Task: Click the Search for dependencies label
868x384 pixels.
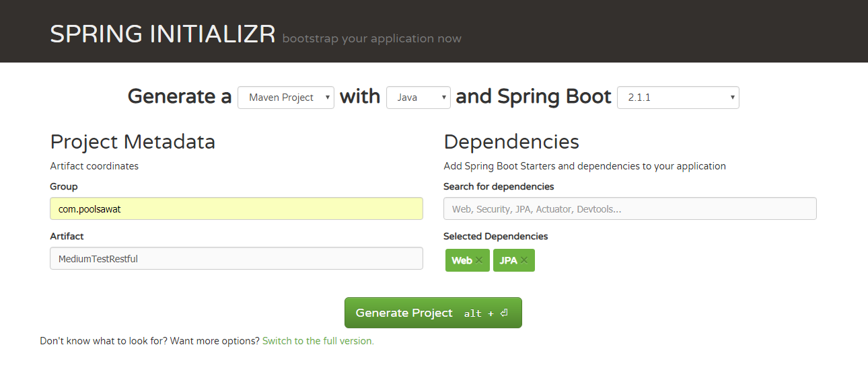Action: (499, 186)
